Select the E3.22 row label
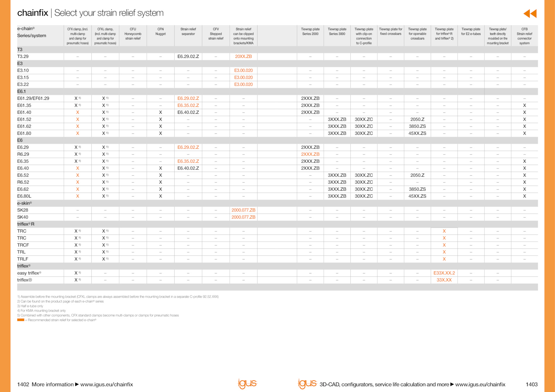 [23, 85]
